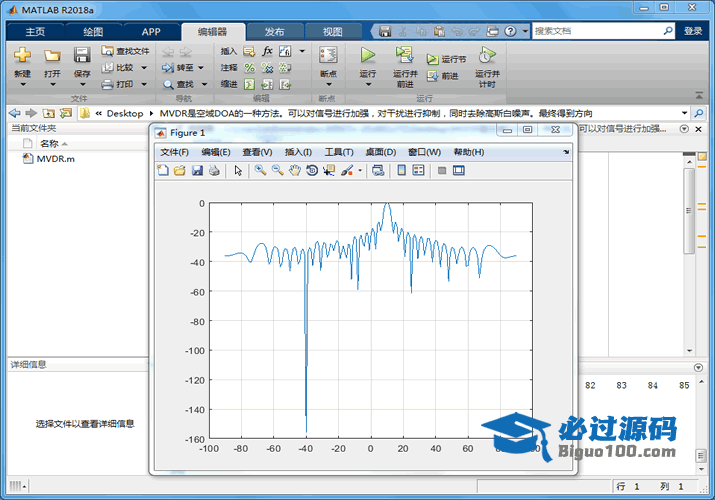The height and width of the screenshot is (500, 715).
Task: Click the Back arrow in folder toolbar
Action: [x=15, y=113]
